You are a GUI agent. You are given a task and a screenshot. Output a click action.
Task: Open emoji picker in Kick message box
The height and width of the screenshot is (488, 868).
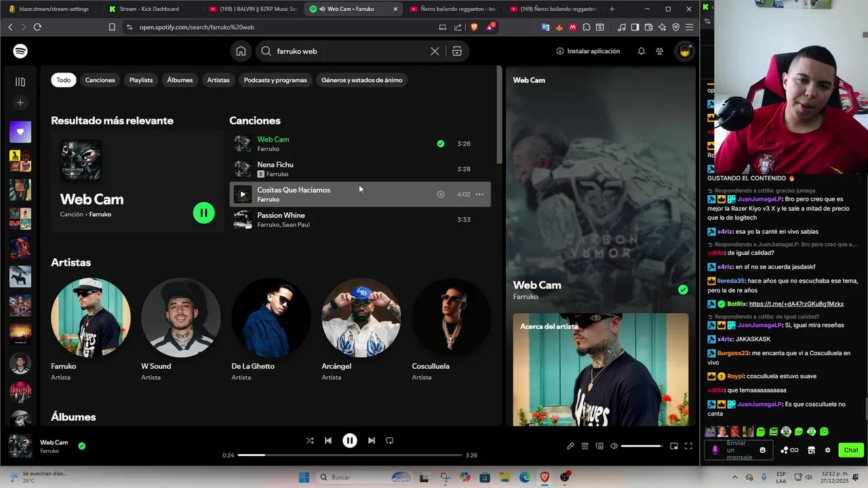tap(763, 450)
